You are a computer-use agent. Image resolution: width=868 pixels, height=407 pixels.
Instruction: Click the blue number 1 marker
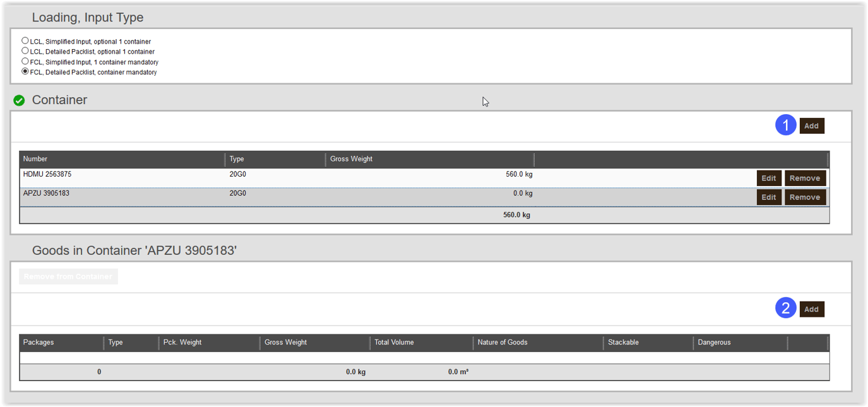click(x=785, y=126)
